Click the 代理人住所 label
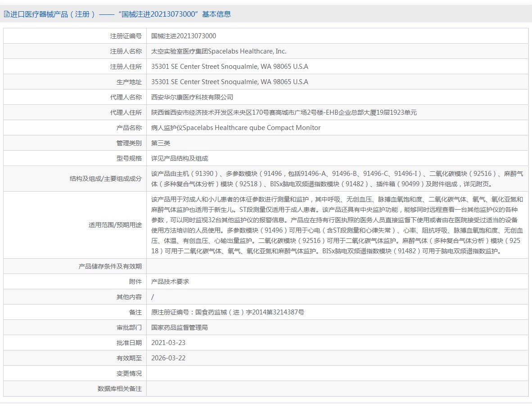Viewport: 532px width, 408px height. point(126,112)
